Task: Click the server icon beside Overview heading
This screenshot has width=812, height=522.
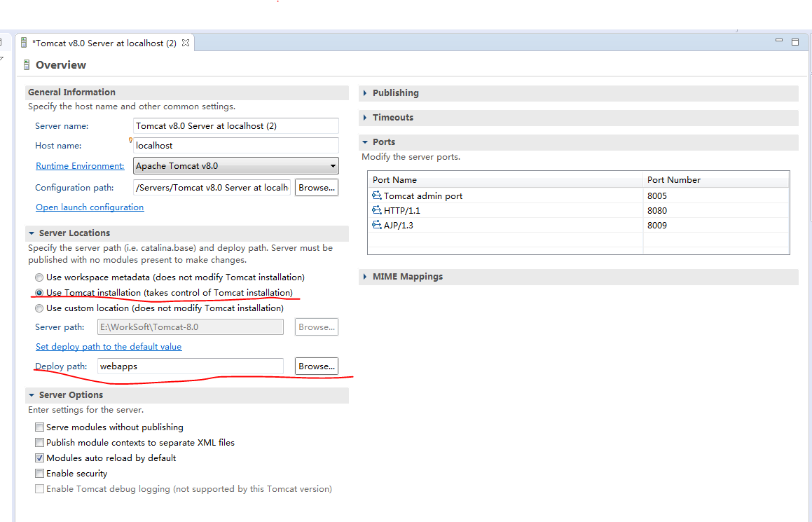Action: 27,64
